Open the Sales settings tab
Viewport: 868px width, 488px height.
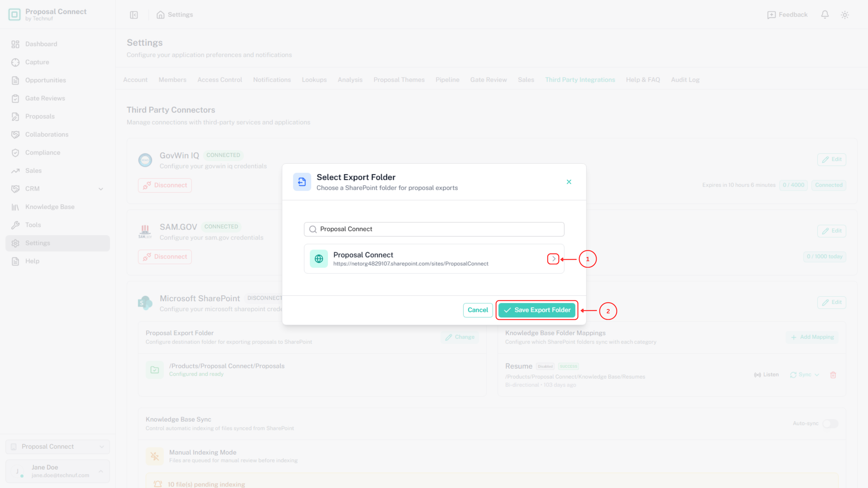point(526,80)
